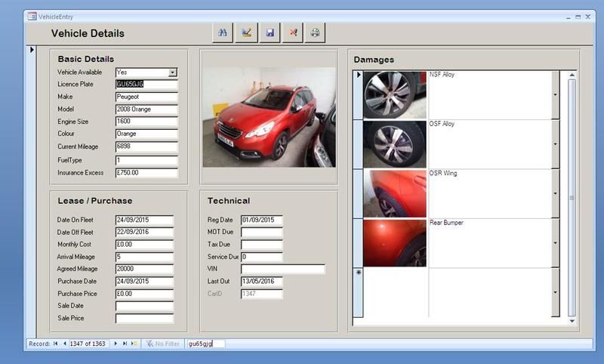Open dropdown arrow on Rear Bumper row
Screen dimensions: 604x364
tap(555, 243)
